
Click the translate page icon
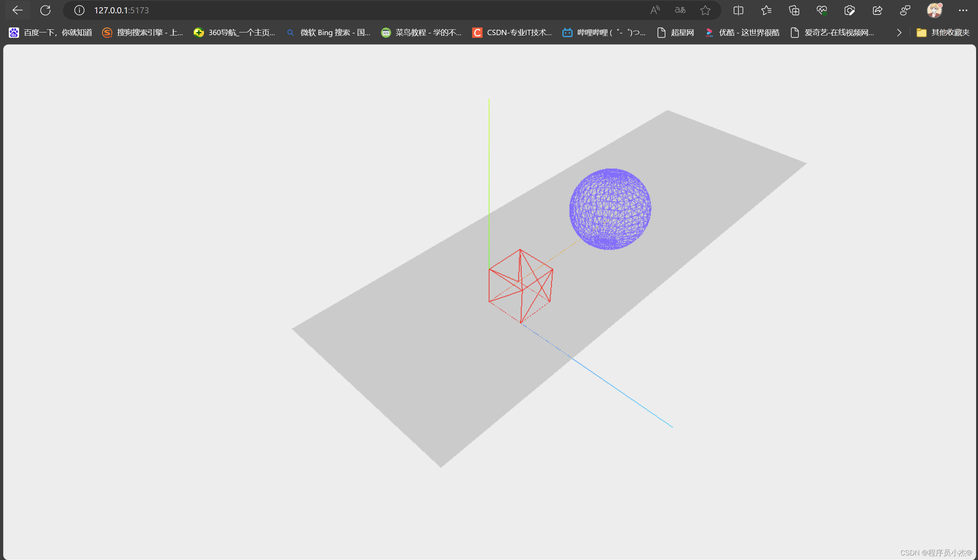680,10
